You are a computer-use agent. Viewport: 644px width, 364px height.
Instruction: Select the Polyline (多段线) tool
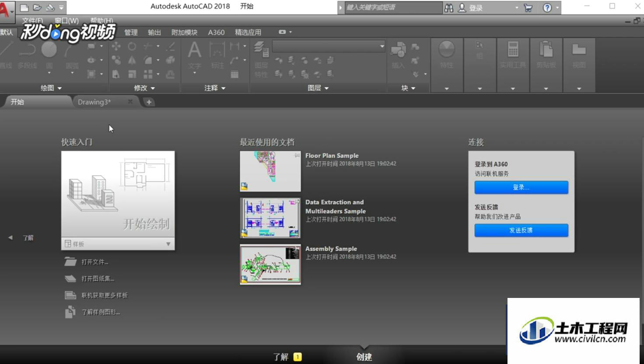pos(27,55)
